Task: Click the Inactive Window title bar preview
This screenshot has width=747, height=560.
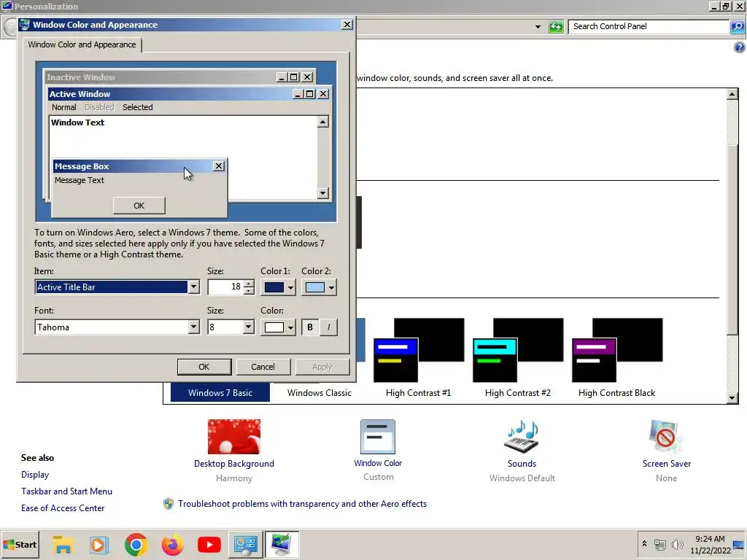Action: click(x=160, y=77)
